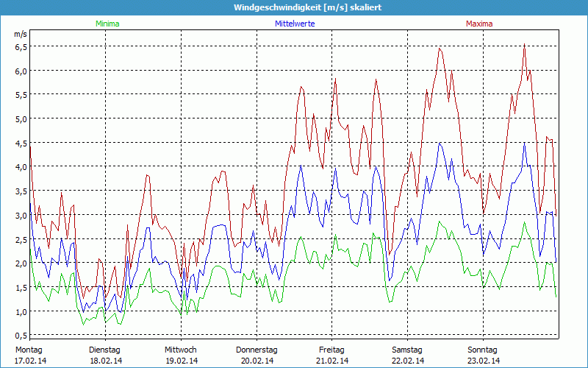The height and width of the screenshot is (368, 588).
Task: Click the Montag day label
Action: [29, 350]
